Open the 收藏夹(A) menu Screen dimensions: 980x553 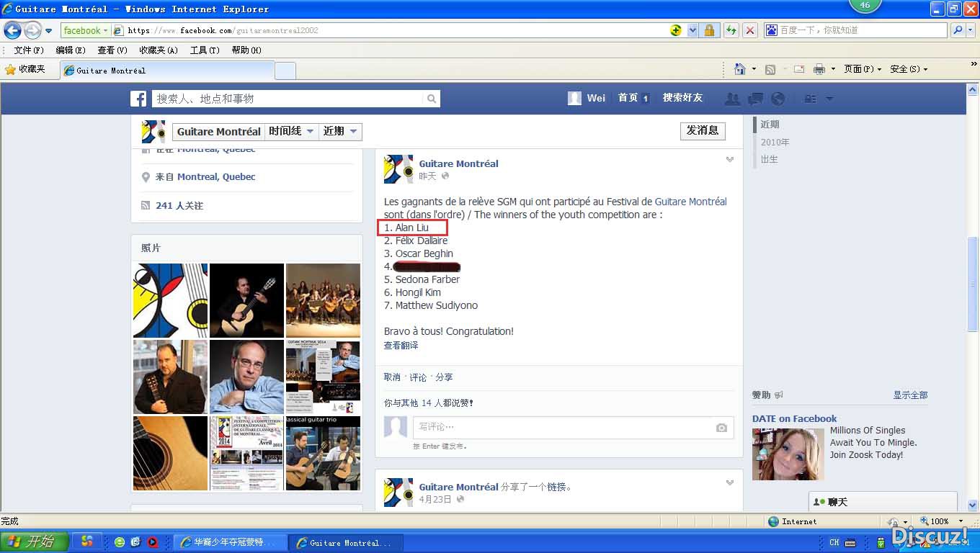(x=159, y=50)
